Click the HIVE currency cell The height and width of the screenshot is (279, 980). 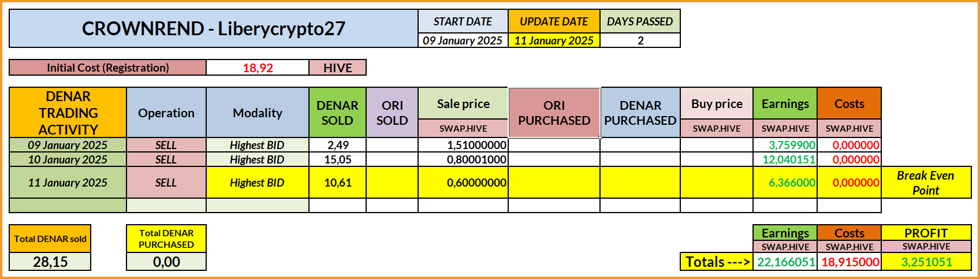338,68
